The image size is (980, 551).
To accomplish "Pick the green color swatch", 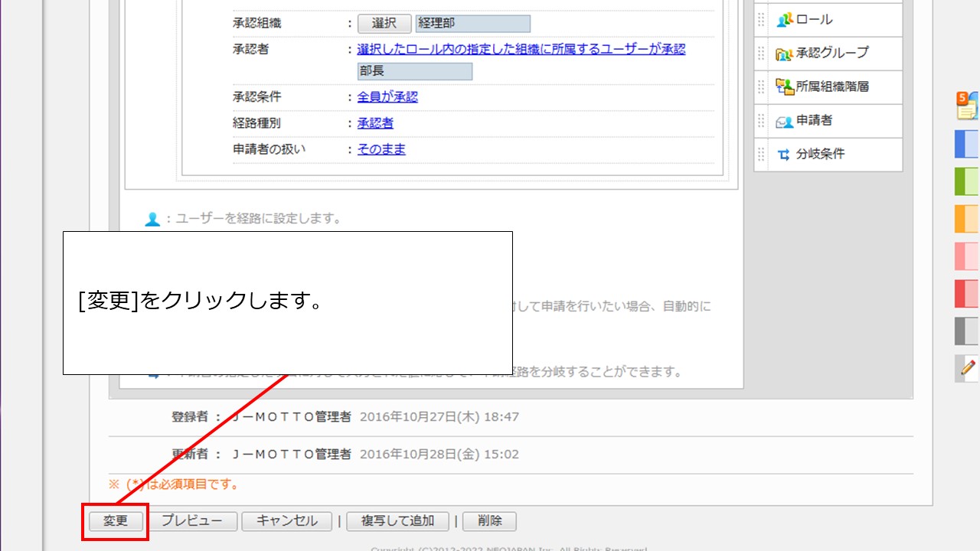I will pyautogui.click(x=967, y=181).
